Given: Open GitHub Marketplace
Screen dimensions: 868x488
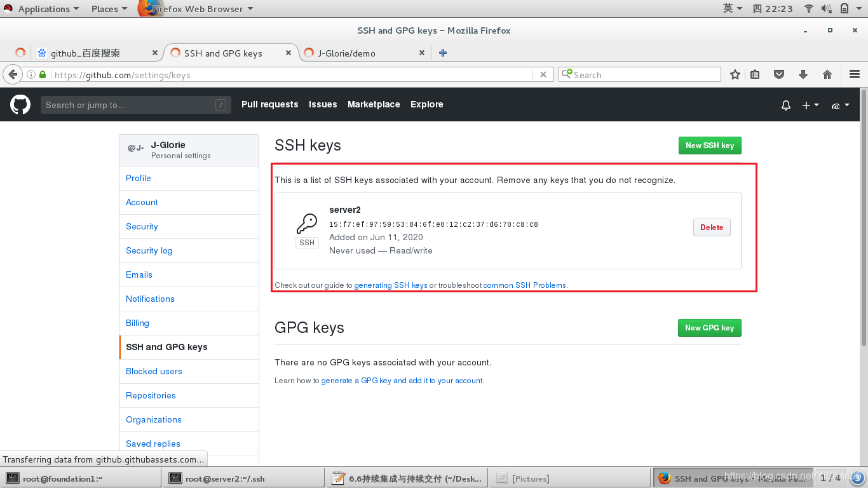Looking at the screenshot, I should point(374,104).
